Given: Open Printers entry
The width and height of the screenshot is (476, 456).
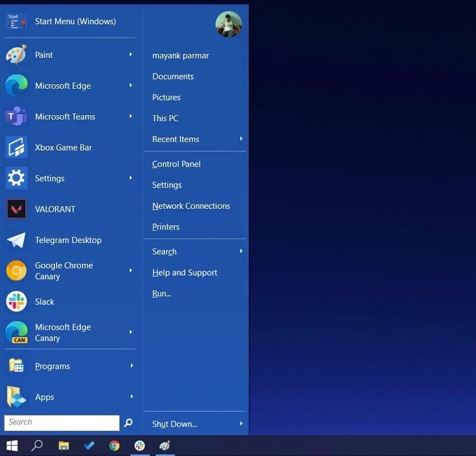Looking at the screenshot, I should (166, 227).
